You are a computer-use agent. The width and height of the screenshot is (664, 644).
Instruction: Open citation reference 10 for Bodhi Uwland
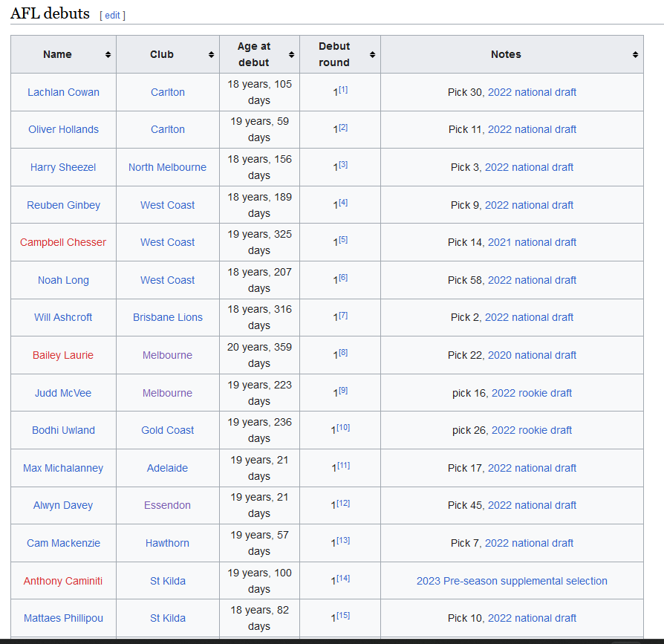pyautogui.click(x=343, y=428)
